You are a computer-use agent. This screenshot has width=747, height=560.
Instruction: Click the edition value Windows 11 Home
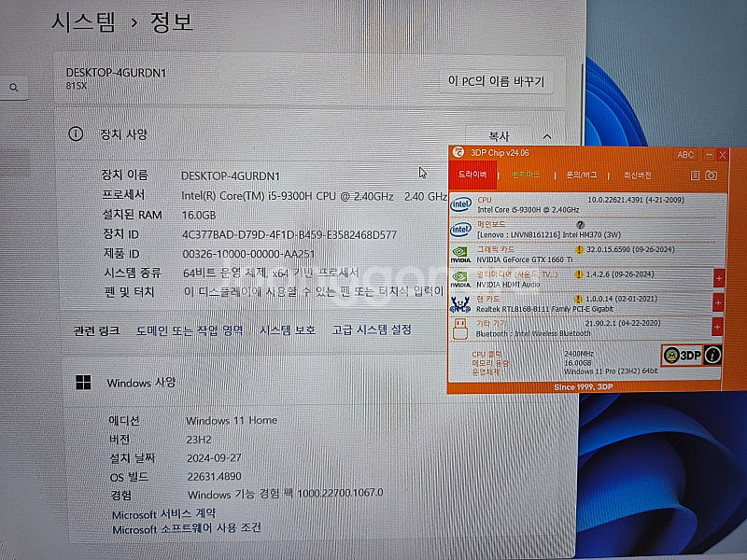tap(232, 421)
